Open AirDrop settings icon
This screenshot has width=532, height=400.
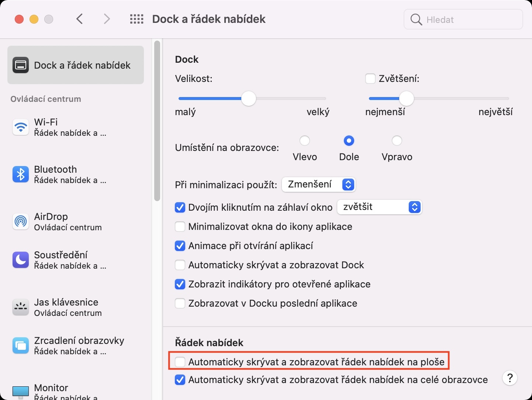coord(21,222)
